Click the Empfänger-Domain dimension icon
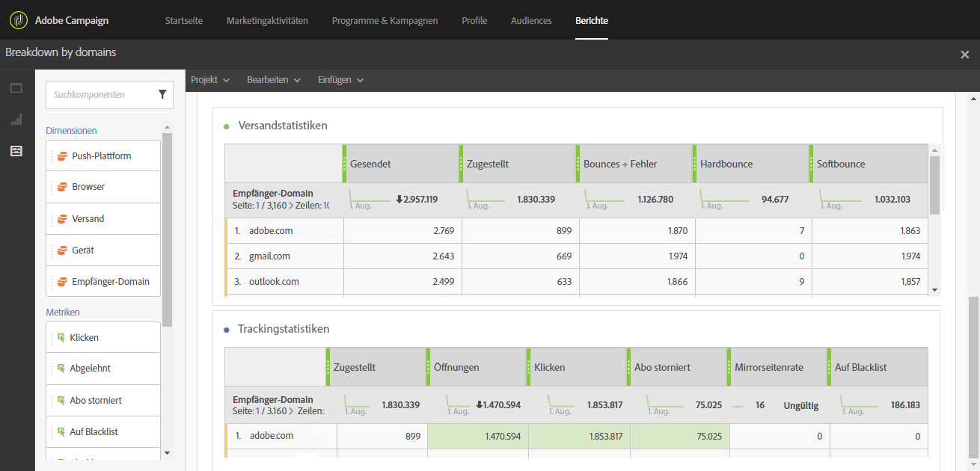 pyautogui.click(x=62, y=282)
